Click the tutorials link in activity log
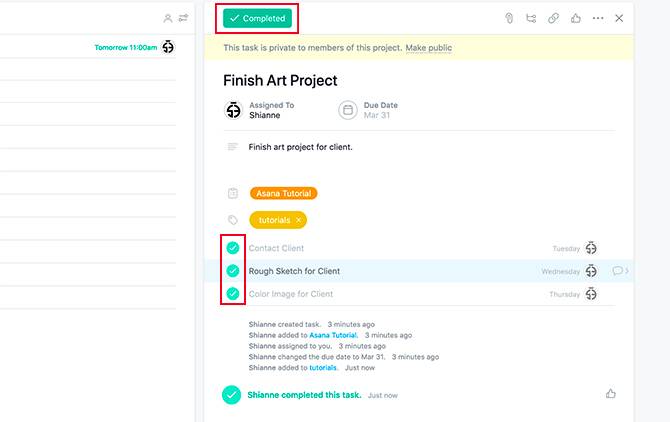 (323, 368)
